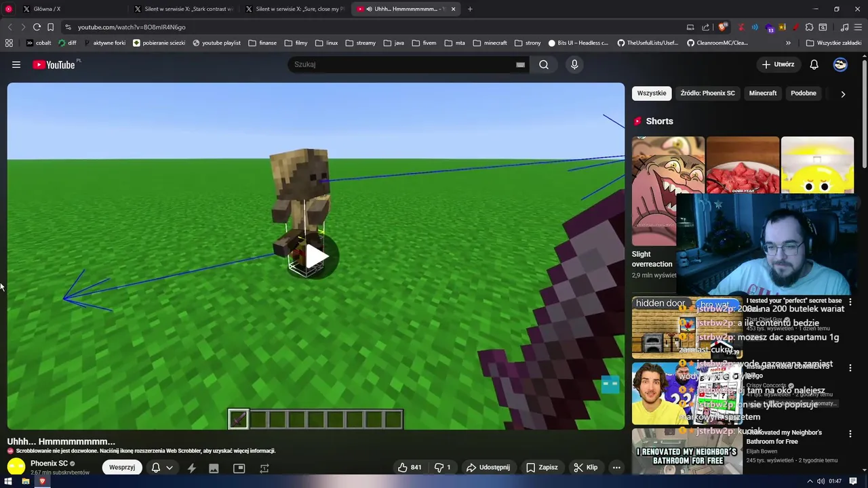Open the finanse bookmarks folder
Viewport: 868px width, 488px height.
(x=262, y=43)
